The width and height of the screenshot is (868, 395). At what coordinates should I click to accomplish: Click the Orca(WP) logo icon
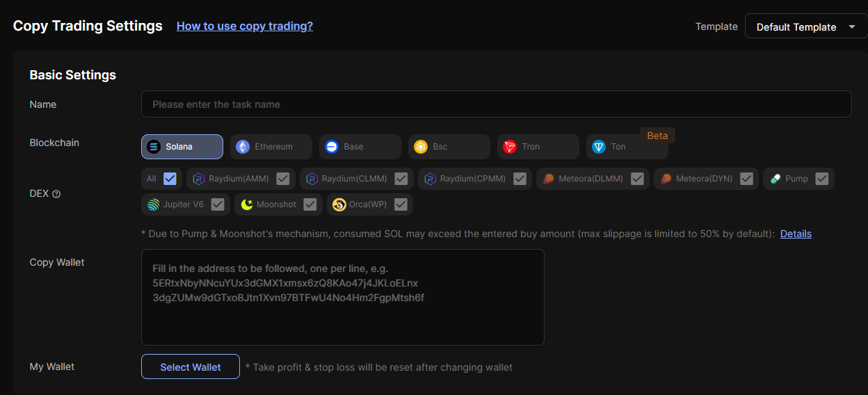[x=339, y=204]
